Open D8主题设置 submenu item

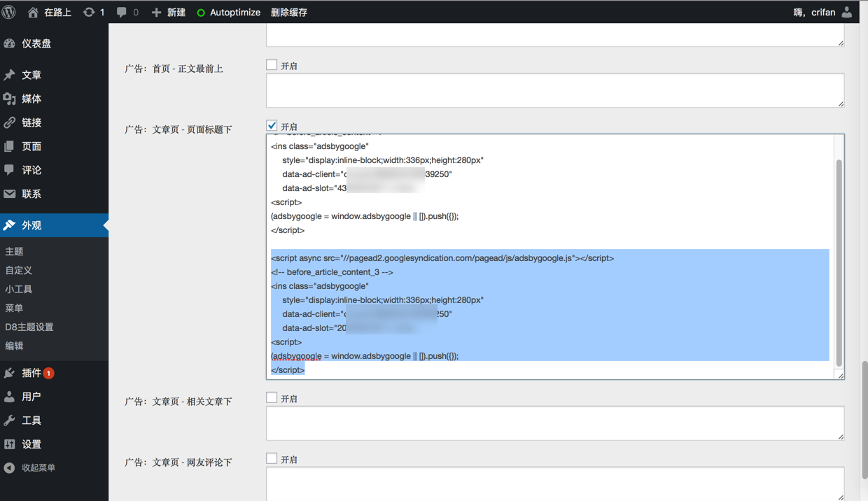coord(29,327)
